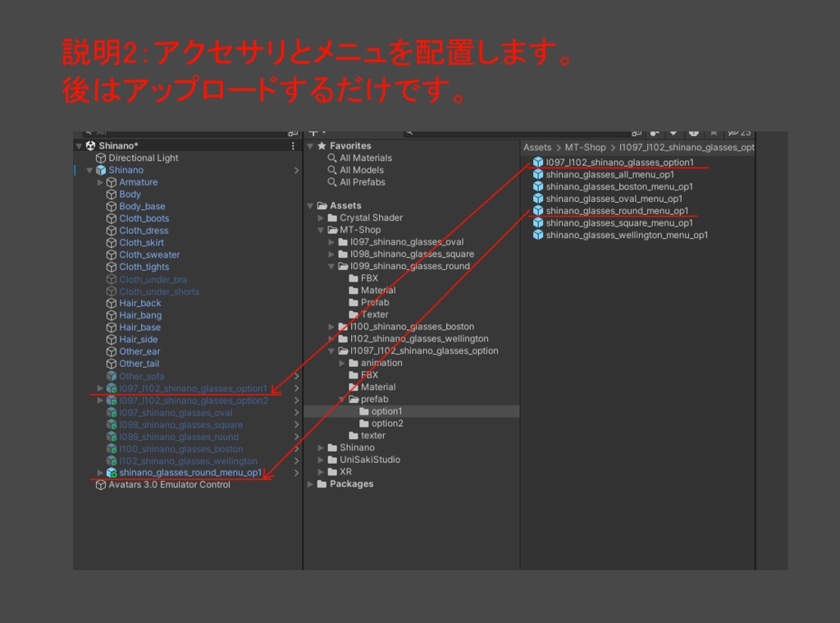Image resolution: width=840 pixels, height=623 pixels.
Task: Select shinano_glasses_oval_menu_op1 asset
Action: click(614, 199)
